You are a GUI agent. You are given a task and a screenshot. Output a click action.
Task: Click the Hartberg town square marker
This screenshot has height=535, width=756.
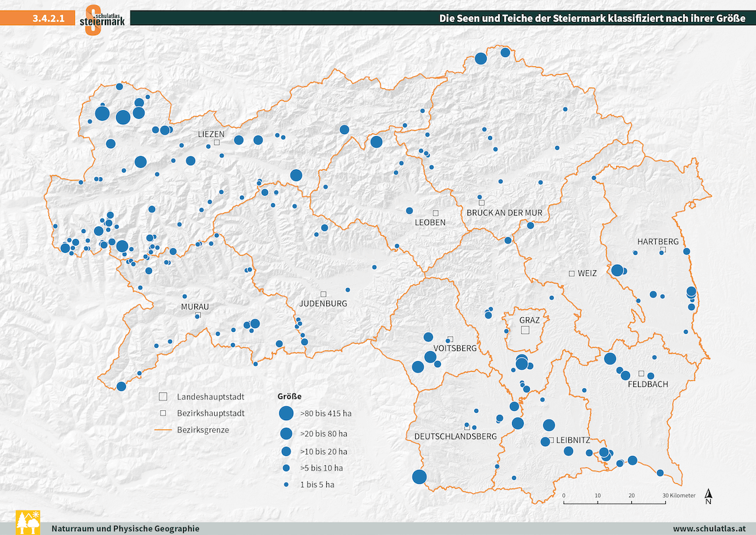662,250
